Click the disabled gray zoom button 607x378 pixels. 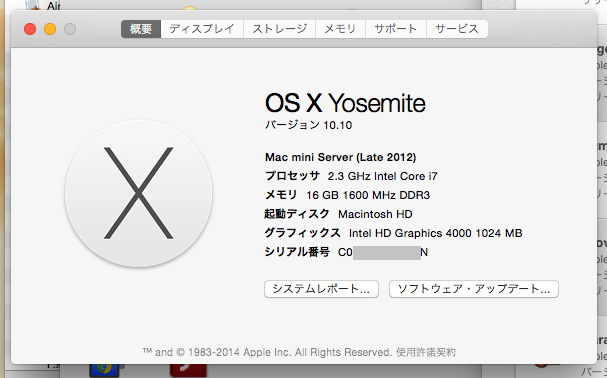click(70, 29)
